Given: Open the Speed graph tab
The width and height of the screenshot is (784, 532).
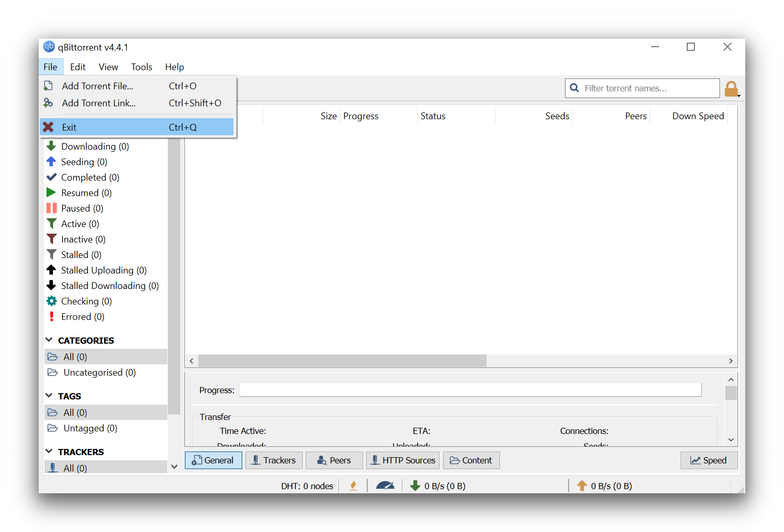Looking at the screenshot, I should [709, 460].
